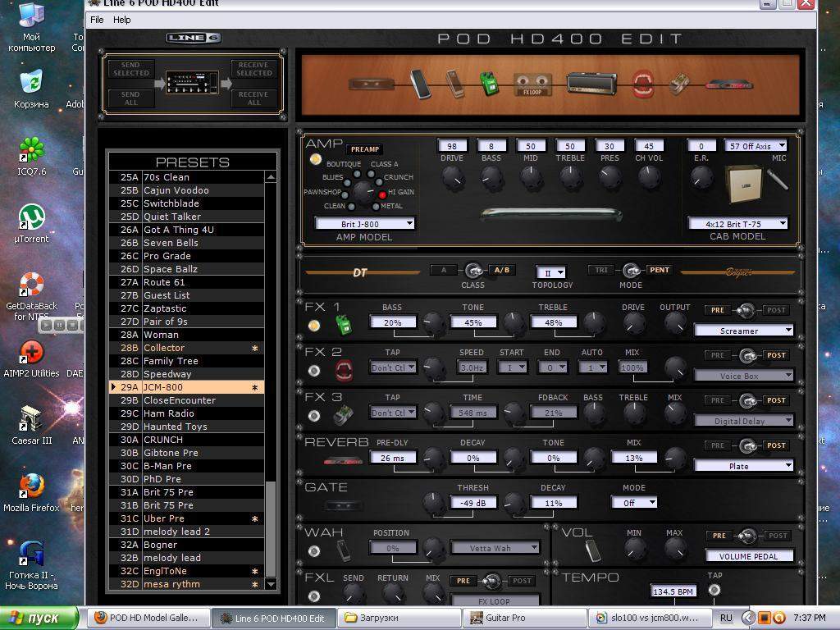
Task: Click the rack reverb unit in signal chain
Action: tap(728, 84)
